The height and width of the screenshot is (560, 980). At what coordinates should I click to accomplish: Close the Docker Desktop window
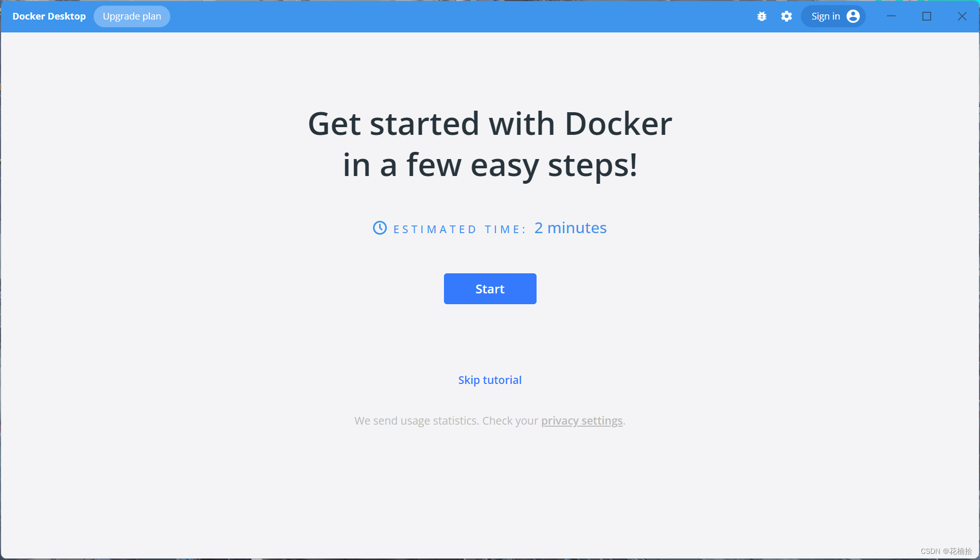(962, 16)
